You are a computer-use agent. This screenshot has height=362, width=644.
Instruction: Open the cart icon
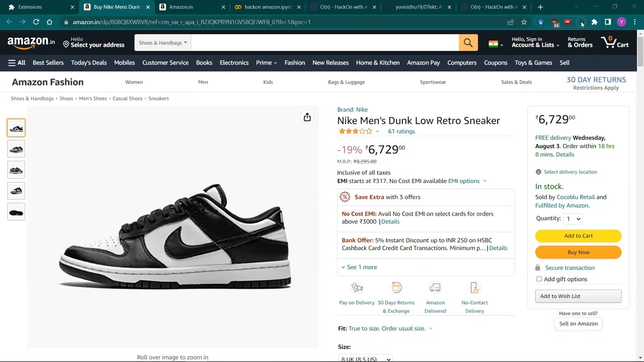tap(615, 43)
